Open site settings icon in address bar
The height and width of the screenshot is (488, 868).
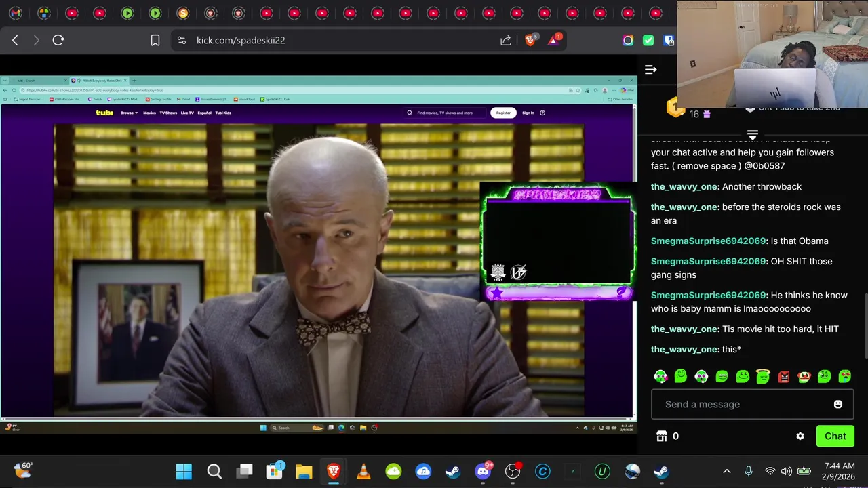pos(182,40)
